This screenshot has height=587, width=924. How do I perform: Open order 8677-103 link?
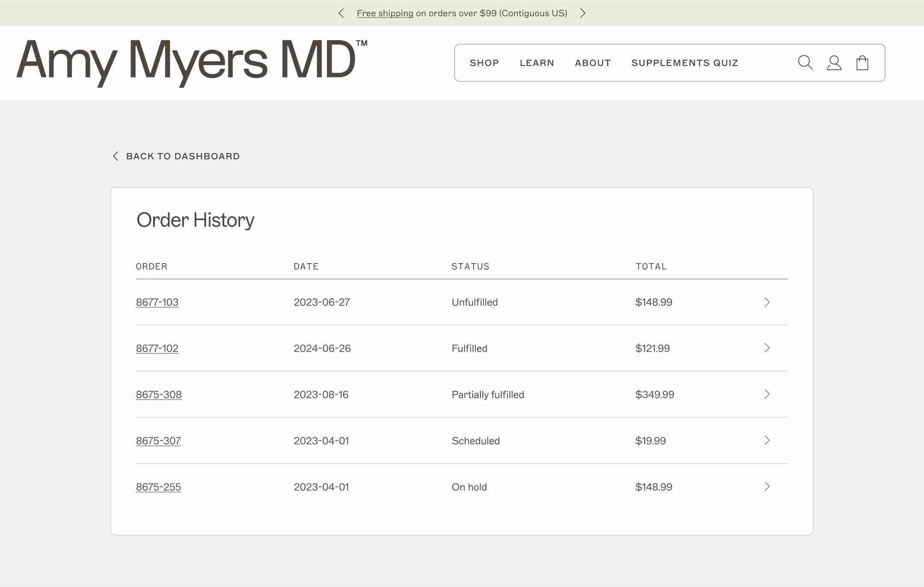click(157, 302)
